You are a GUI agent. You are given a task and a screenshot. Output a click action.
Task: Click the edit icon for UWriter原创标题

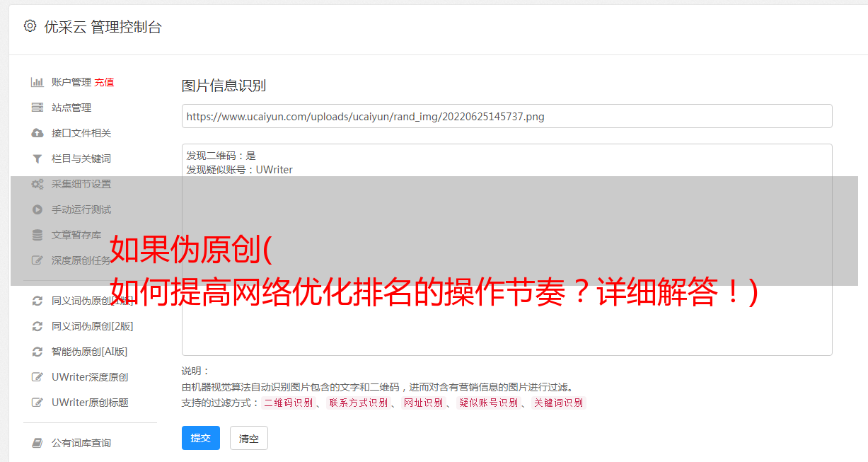[x=37, y=403]
